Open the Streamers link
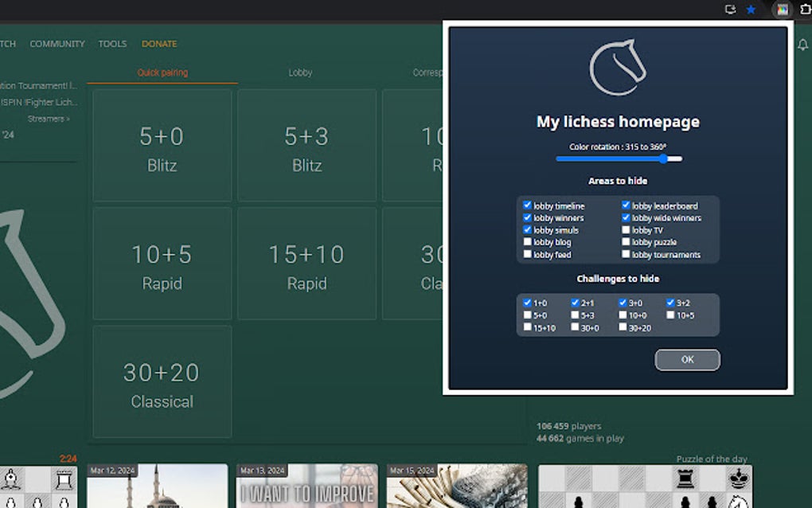Viewport: 812px width, 508px height. coord(49,119)
